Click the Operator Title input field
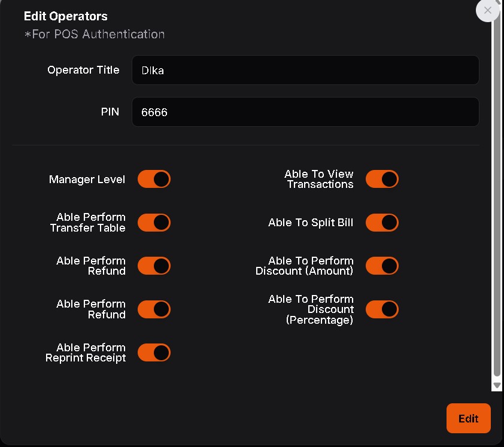 pos(305,70)
